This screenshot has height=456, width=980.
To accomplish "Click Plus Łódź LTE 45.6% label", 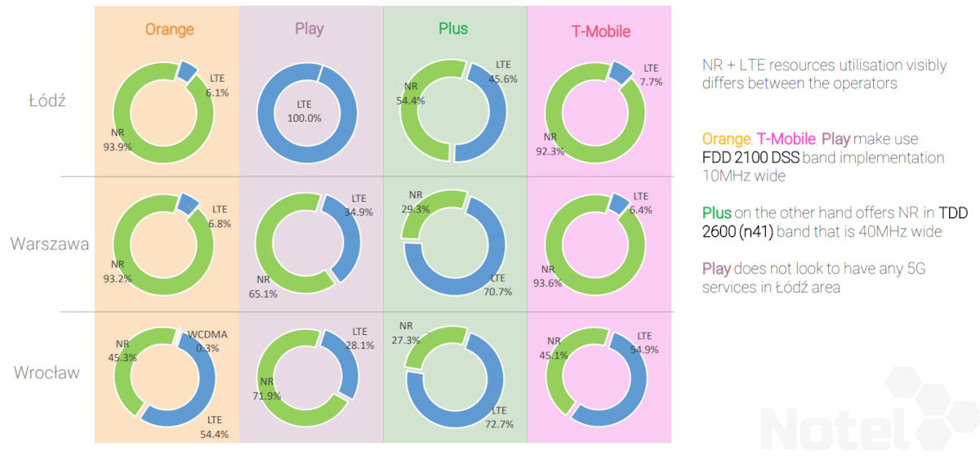I will click(x=502, y=73).
